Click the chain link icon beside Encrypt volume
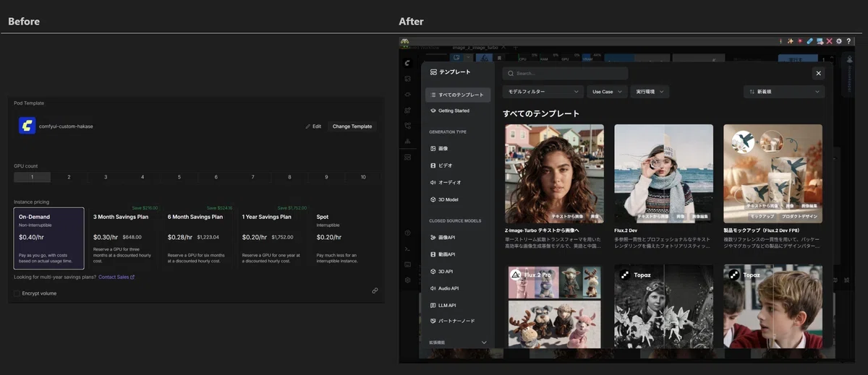This screenshot has height=375, width=868. [x=375, y=290]
